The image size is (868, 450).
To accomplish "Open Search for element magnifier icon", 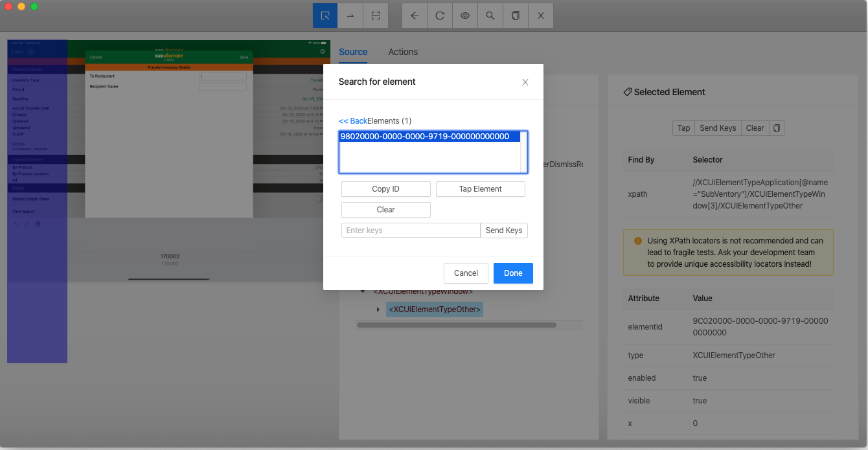I will (x=490, y=16).
